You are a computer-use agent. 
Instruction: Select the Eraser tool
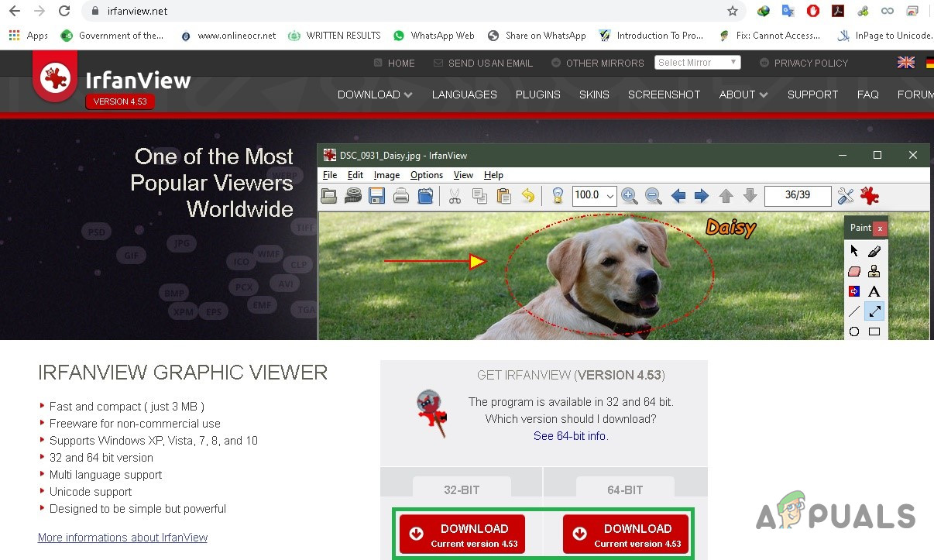click(x=853, y=271)
